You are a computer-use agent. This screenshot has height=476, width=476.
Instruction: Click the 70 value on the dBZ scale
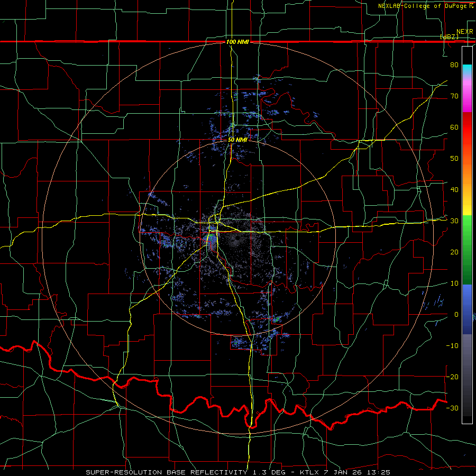point(454,96)
